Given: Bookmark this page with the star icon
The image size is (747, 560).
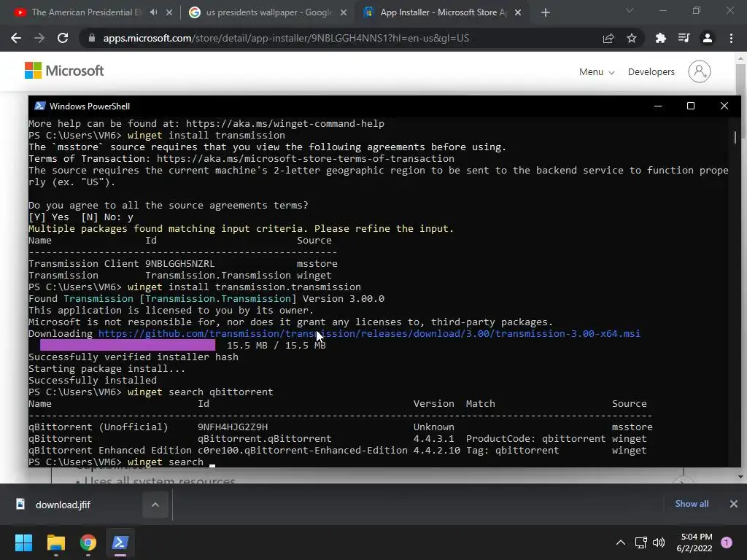Looking at the screenshot, I should pos(632,38).
